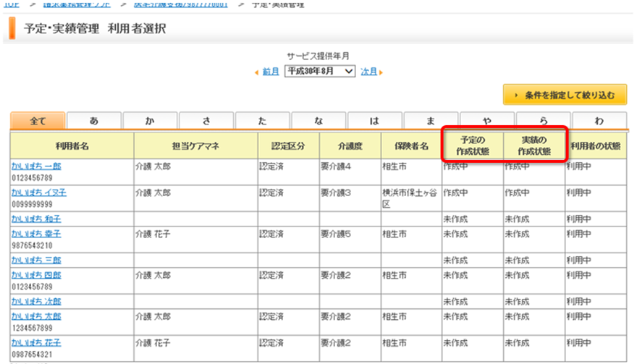Viewport: 637px width, 364px height.
Task: Open user かいぽち 四郎
Action: (x=36, y=275)
